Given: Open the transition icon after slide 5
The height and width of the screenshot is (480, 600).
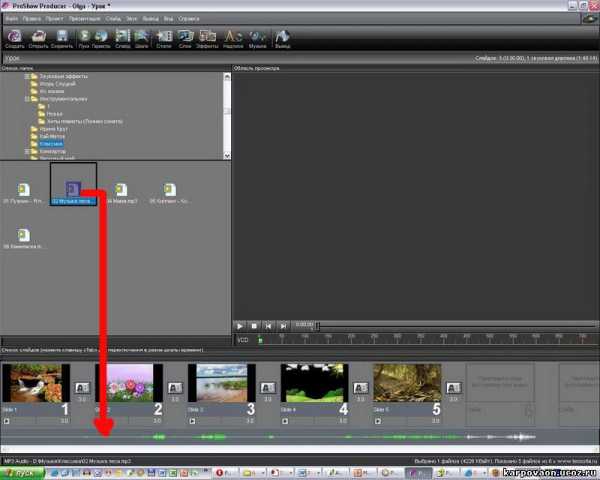Looking at the screenshot, I should [453, 388].
